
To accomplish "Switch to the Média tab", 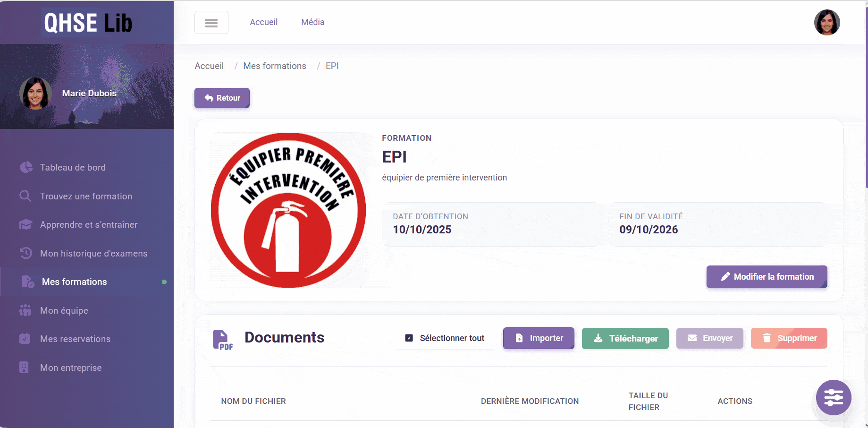I will (312, 22).
